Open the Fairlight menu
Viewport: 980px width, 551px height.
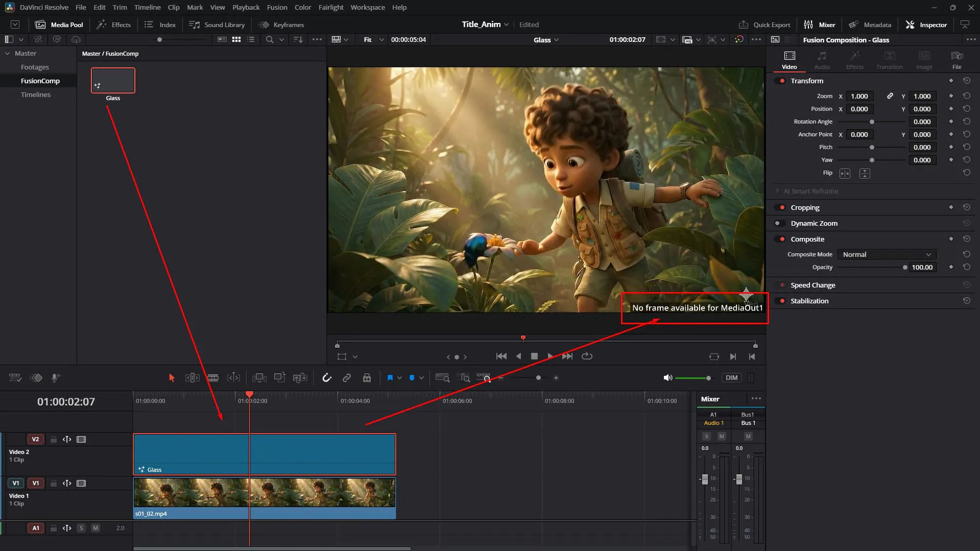pyautogui.click(x=331, y=7)
